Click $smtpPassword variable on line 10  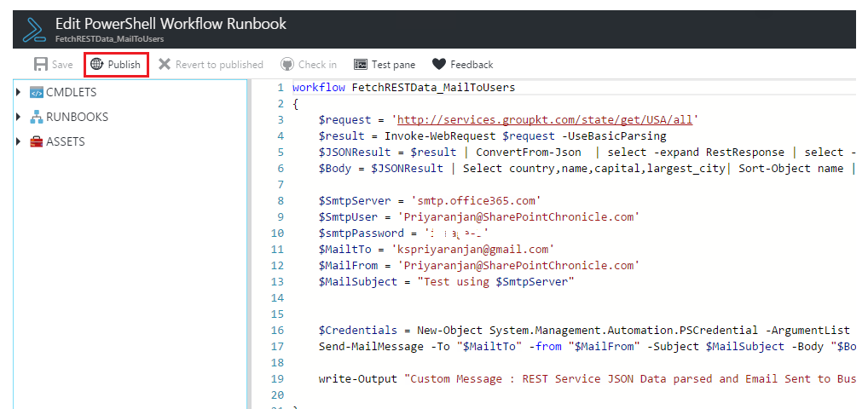[361, 233]
